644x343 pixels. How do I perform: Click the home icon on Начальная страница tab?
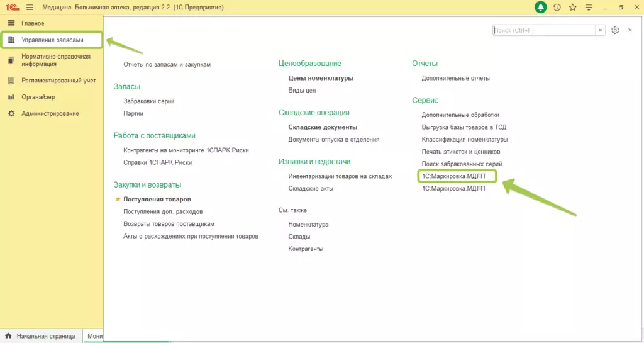9,336
